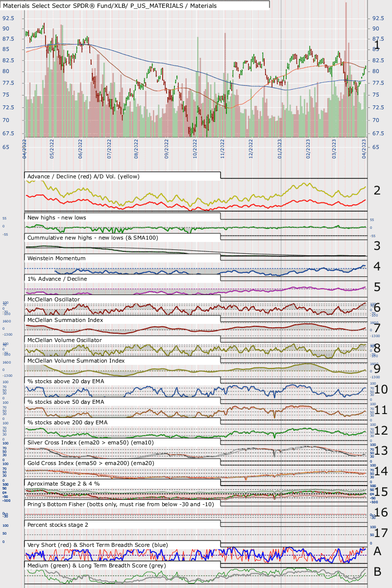
Task: Select the 10/2022 date marker
Action: pos(195,147)
